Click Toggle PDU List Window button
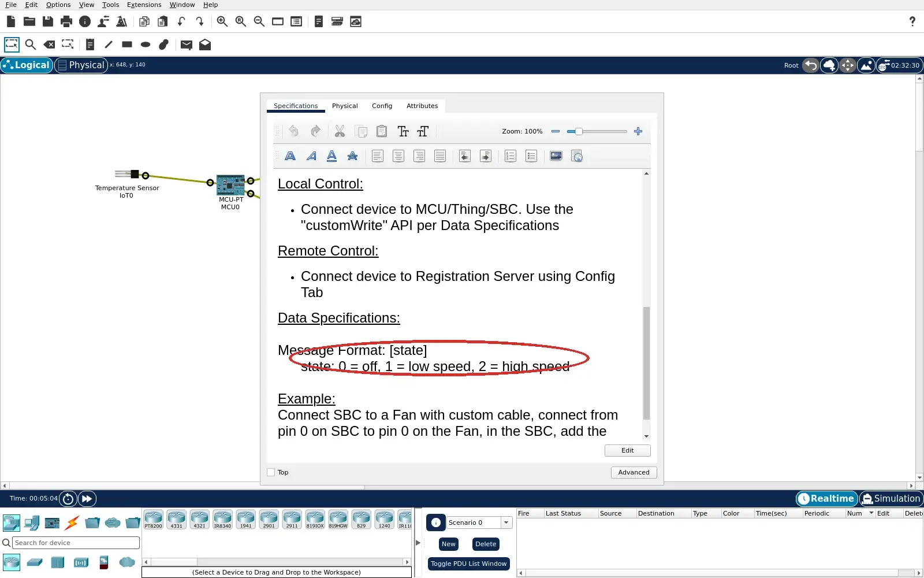924x578 pixels. (468, 564)
